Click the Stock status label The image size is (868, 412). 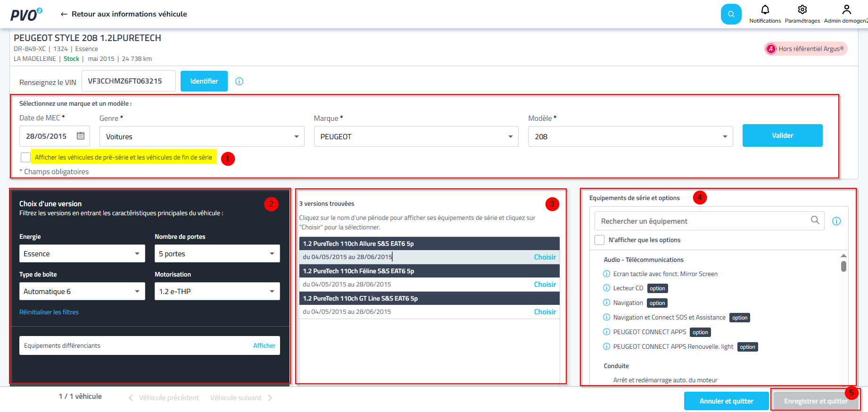[71, 59]
